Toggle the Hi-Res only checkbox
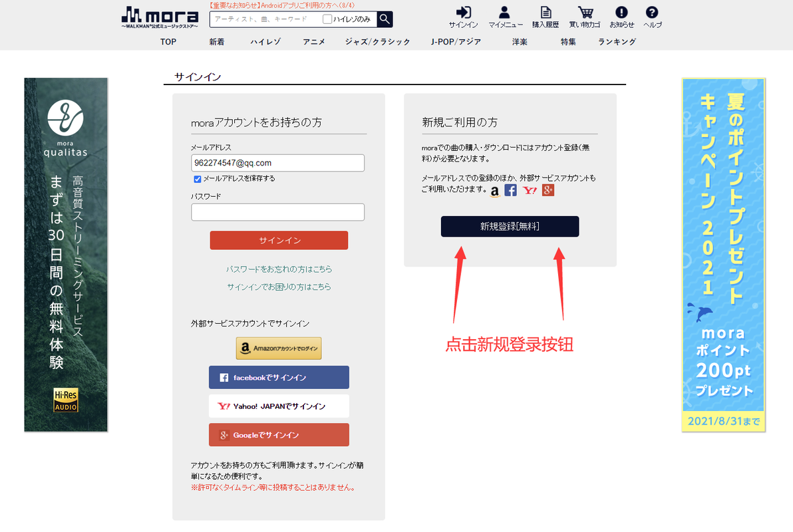The width and height of the screenshot is (793, 532). click(x=327, y=19)
